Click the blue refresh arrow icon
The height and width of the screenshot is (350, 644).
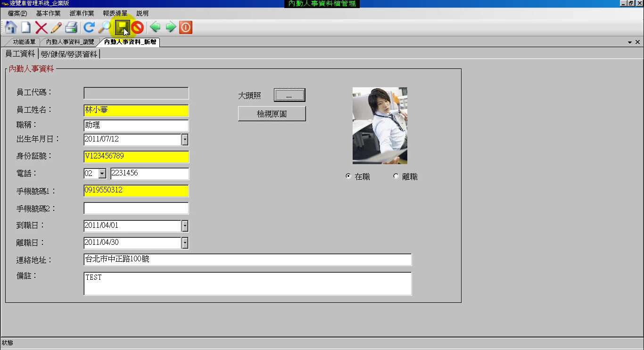[x=89, y=27]
